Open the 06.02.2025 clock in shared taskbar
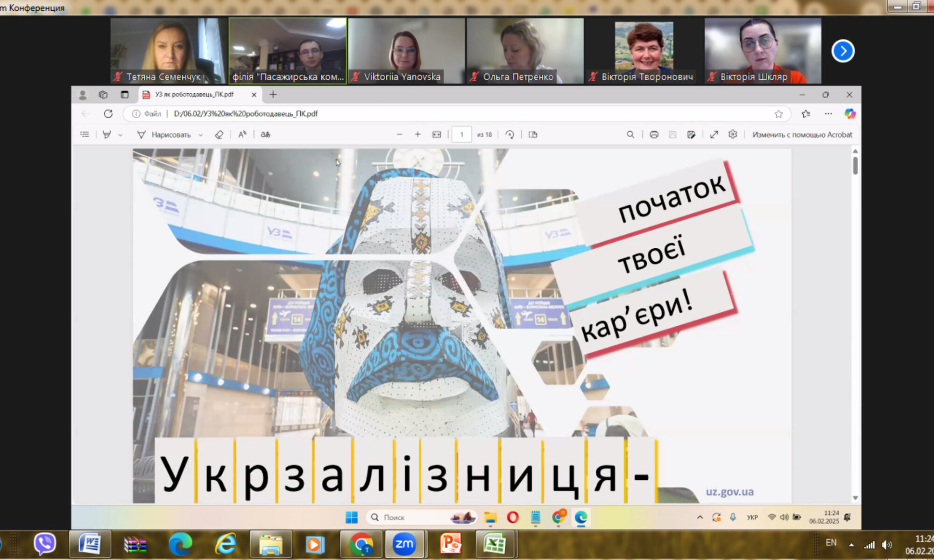The width and height of the screenshot is (934, 560). (824, 517)
